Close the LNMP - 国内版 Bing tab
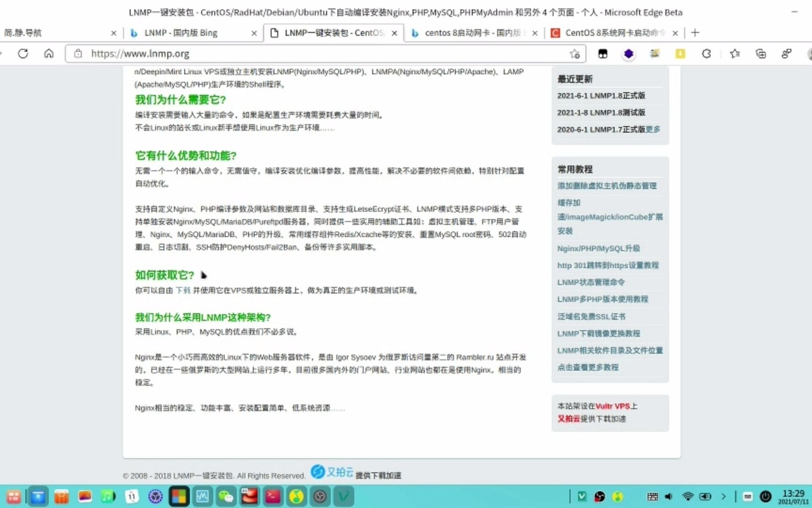 [x=254, y=33]
